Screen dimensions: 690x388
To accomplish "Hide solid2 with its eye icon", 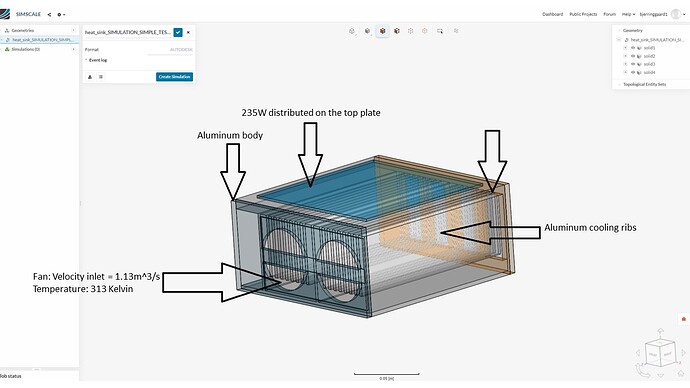I will tap(633, 56).
